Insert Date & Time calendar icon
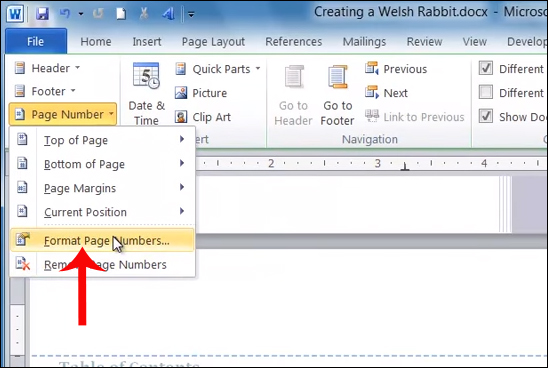Viewport: 548px width, 368px height. (146, 75)
